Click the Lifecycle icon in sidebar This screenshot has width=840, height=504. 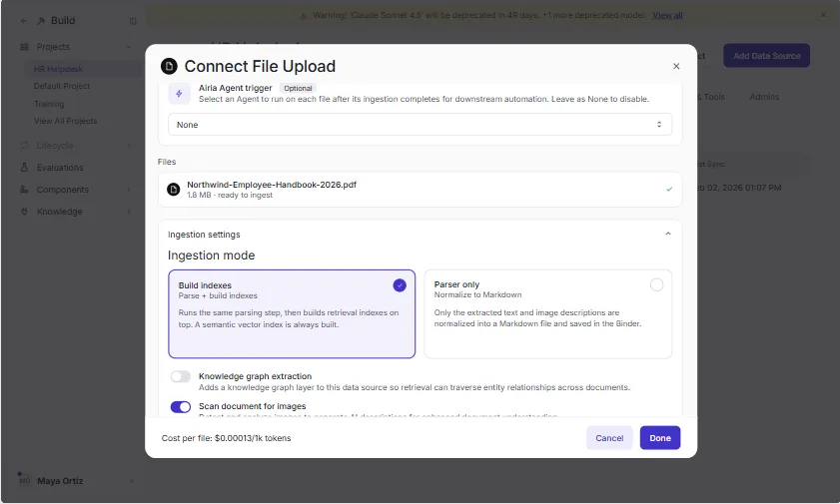(24, 146)
